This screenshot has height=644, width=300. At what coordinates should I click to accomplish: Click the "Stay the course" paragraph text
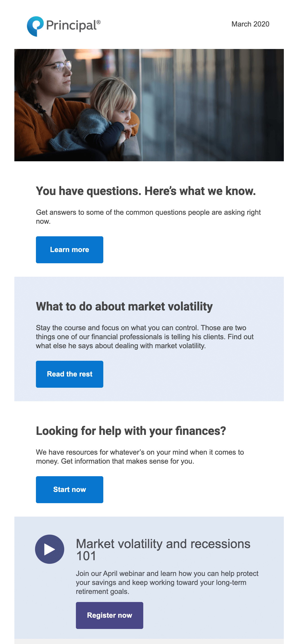pyautogui.click(x=145, y=336)
